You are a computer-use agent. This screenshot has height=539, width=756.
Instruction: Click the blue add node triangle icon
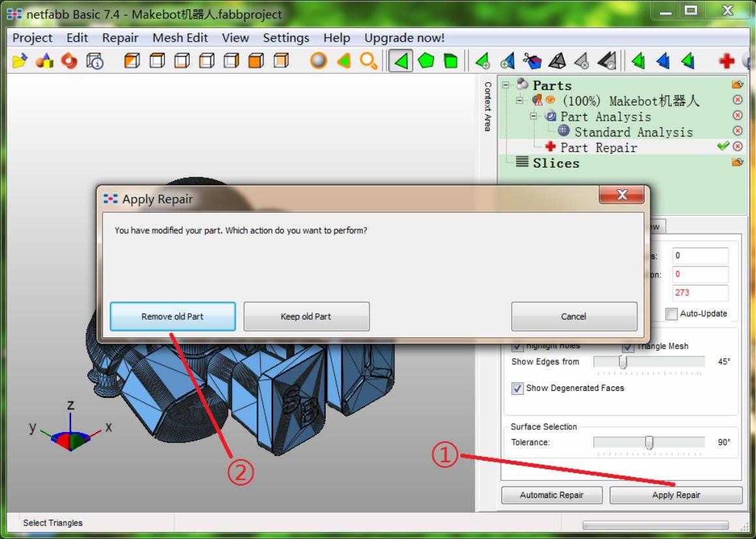click(x=507, y=61)
